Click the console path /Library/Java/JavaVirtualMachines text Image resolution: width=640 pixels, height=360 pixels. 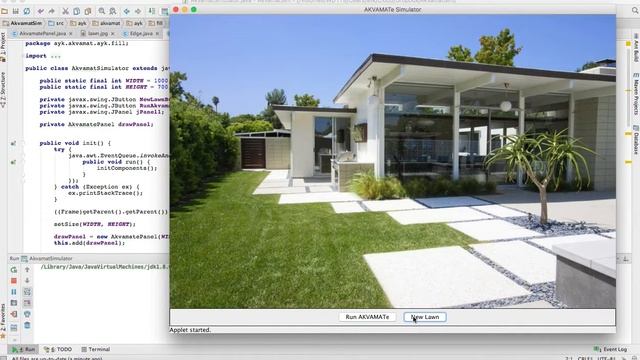tap(104, 267)
